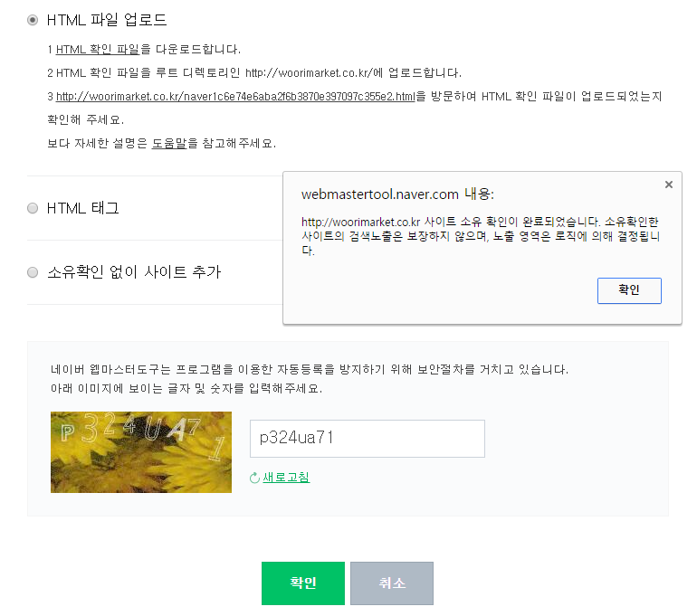Click the webmastertool.naver.com 내용 dialog title
697x616 pixels.
[398, 194]
